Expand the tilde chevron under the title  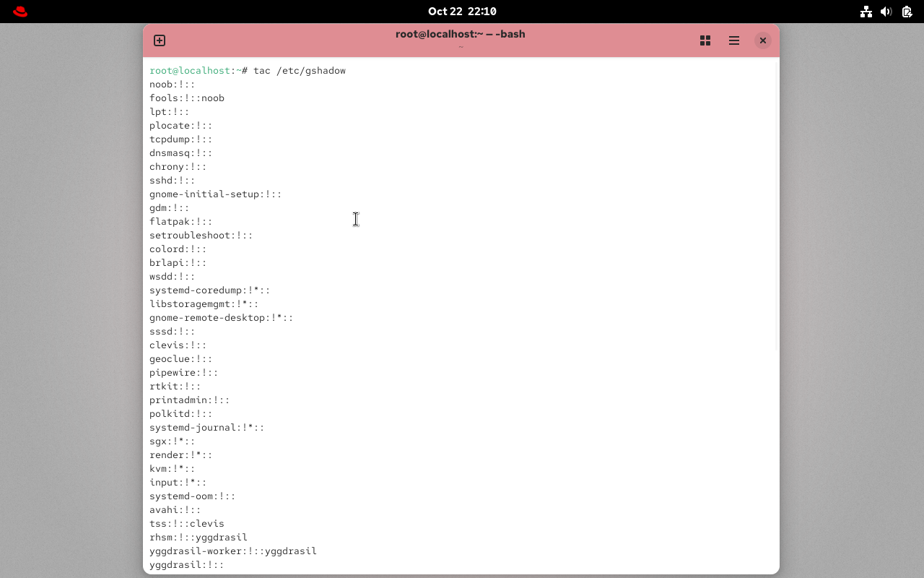460,48
